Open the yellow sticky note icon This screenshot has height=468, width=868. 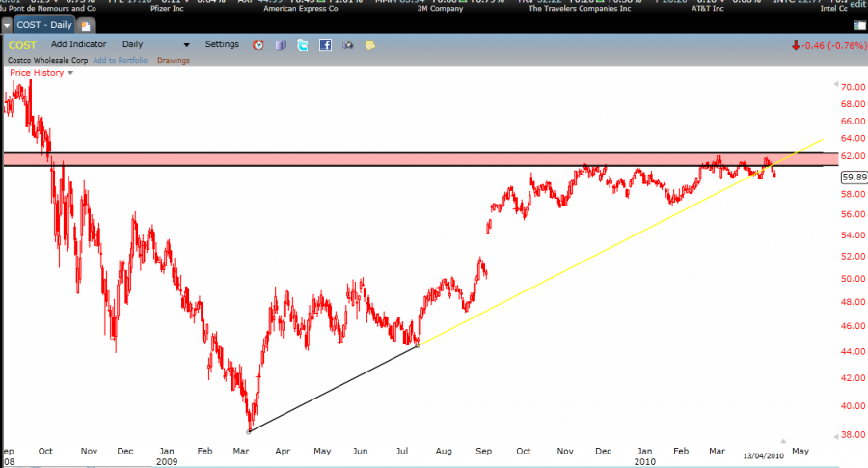pyautogui.click(x=370, y=44)
